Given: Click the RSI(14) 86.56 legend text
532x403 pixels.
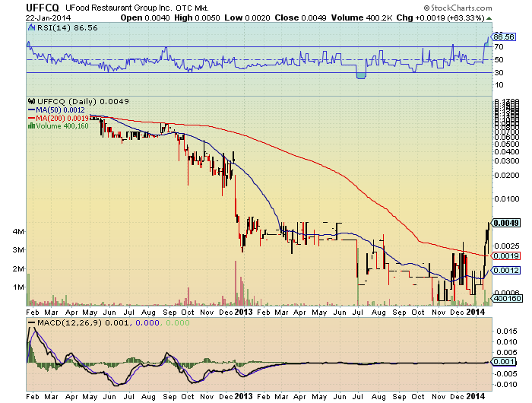Looking at the screenshot, I should pos(67,28).
